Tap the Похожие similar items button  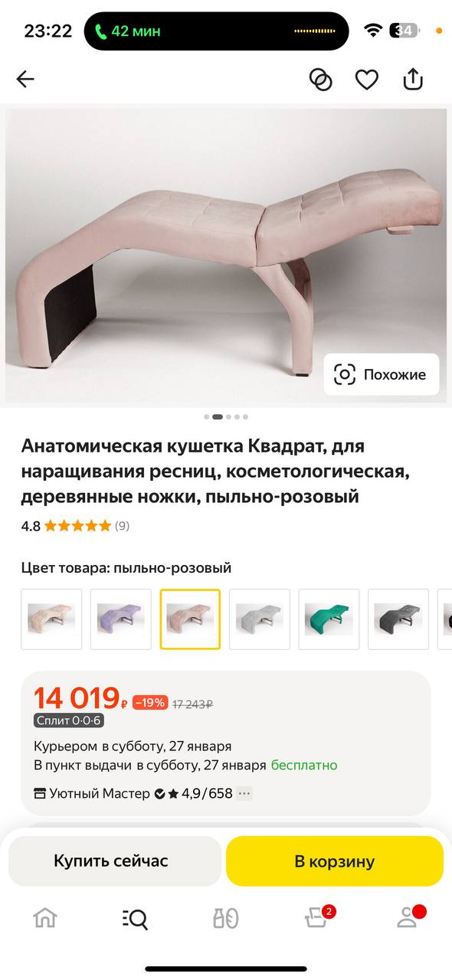coord(382,374)
